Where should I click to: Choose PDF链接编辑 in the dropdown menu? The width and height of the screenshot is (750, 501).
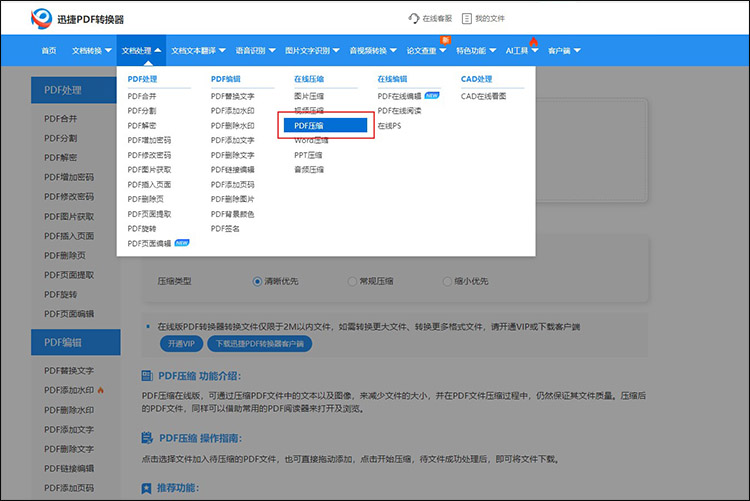(232, 169)
